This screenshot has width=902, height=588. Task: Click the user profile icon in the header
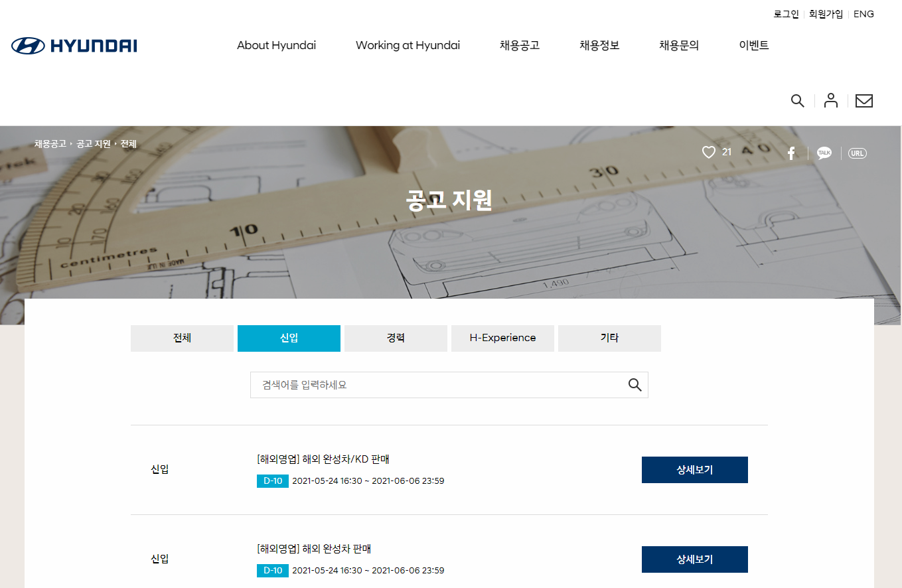point(830,100)
